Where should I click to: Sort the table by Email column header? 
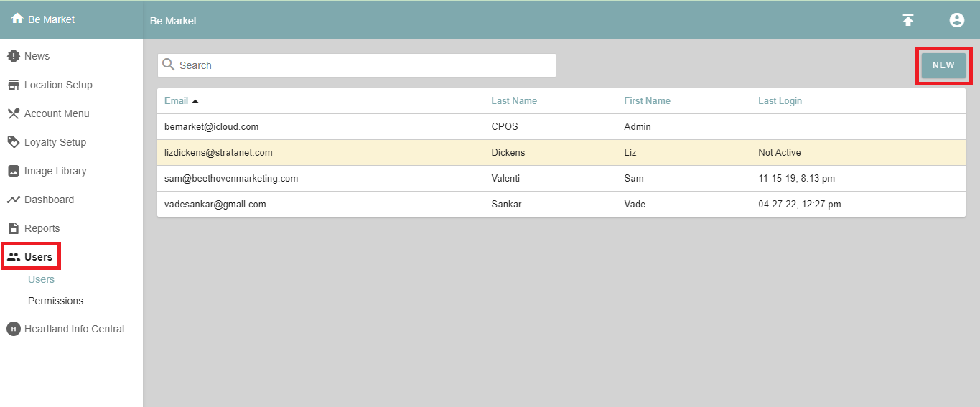pos(176,100)
